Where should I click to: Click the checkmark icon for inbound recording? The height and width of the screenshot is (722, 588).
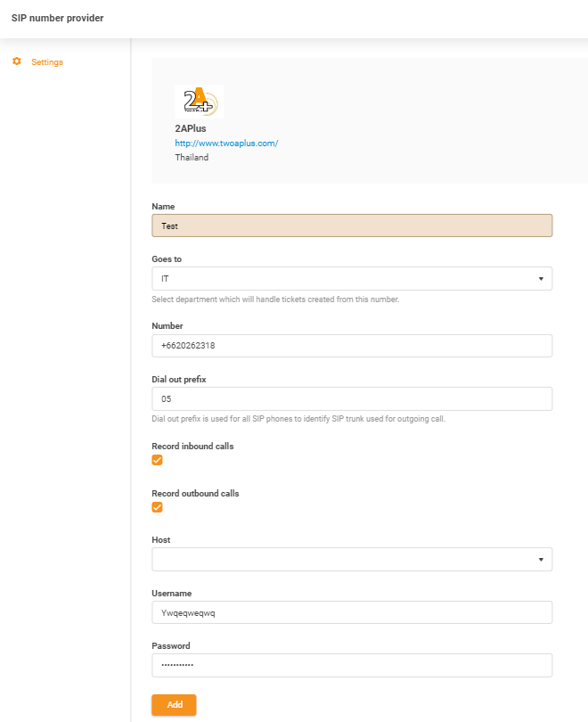click(157, 460)
